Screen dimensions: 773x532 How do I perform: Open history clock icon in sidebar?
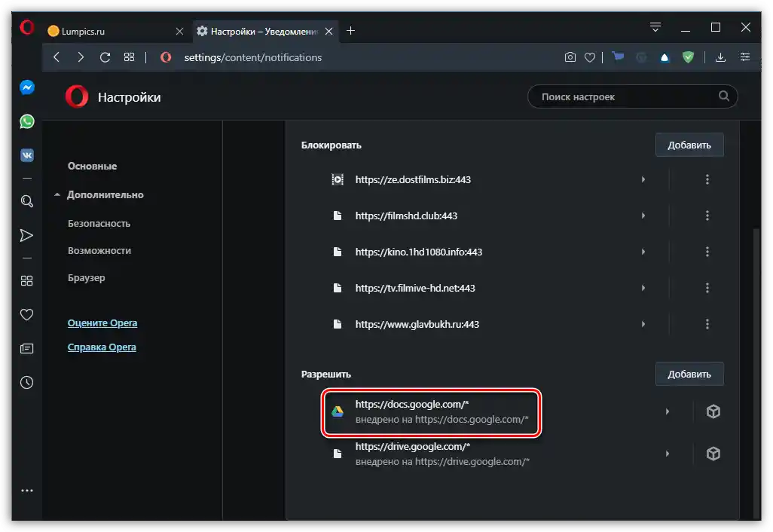pyautogui.click(x=27, y=382)
